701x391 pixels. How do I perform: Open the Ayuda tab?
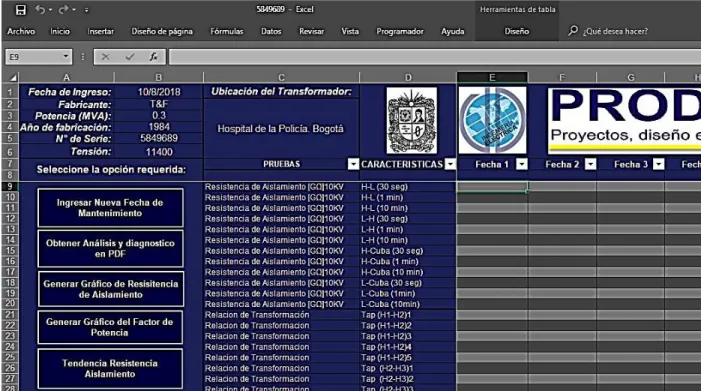pos(452,31)
